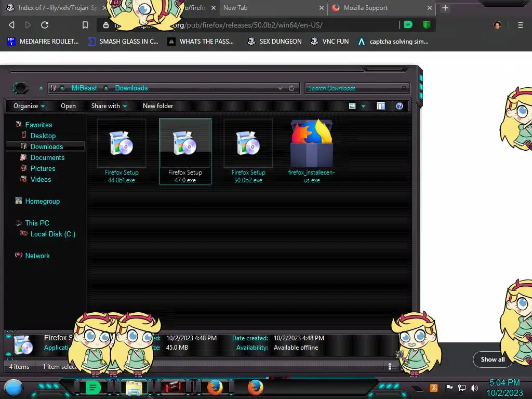Reload the current page
Screen dimensions: 532x399
45,25
